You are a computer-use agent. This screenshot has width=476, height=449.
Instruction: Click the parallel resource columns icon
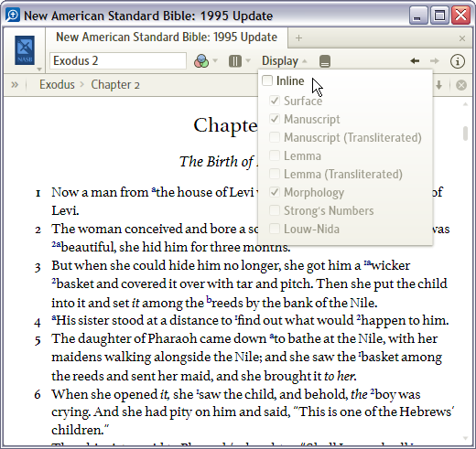click(x=235, y=61)
